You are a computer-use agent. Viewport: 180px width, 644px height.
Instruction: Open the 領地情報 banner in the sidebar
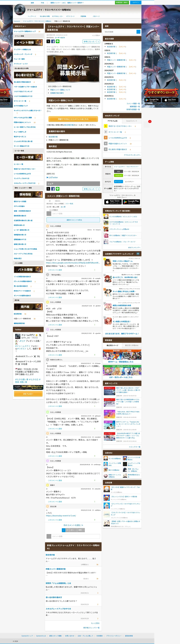[x=28, y=194]
